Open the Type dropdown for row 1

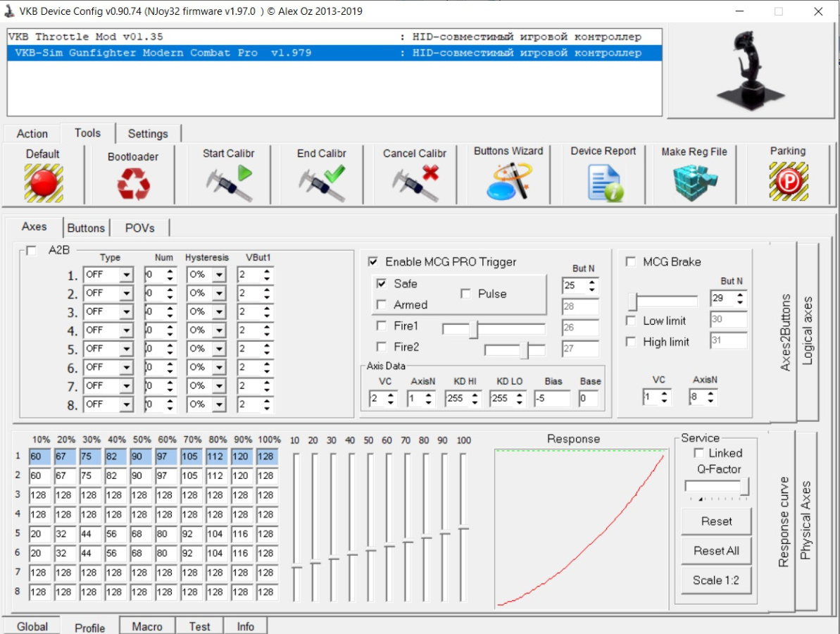pos(126,275)
